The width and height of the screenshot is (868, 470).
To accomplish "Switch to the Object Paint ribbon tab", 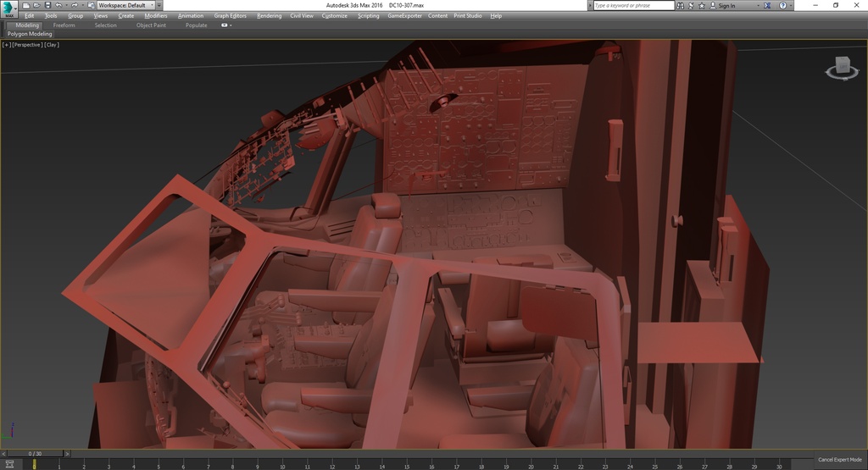I will pos(151,25).
